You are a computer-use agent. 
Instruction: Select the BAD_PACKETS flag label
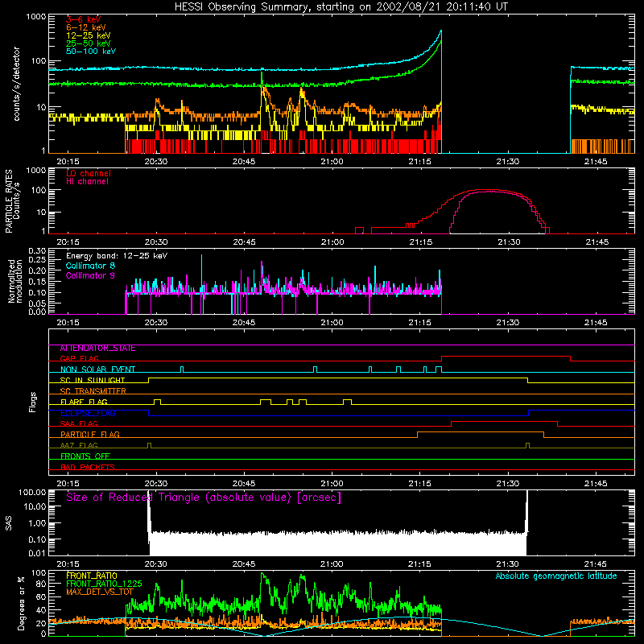[88, 467]
